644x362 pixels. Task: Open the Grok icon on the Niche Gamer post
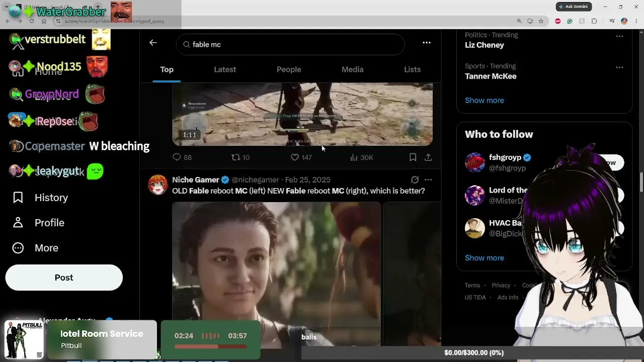point(415,179)
